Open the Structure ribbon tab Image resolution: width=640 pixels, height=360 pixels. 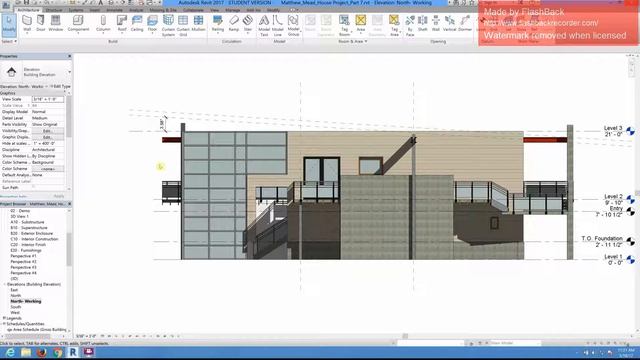point(54,10)
